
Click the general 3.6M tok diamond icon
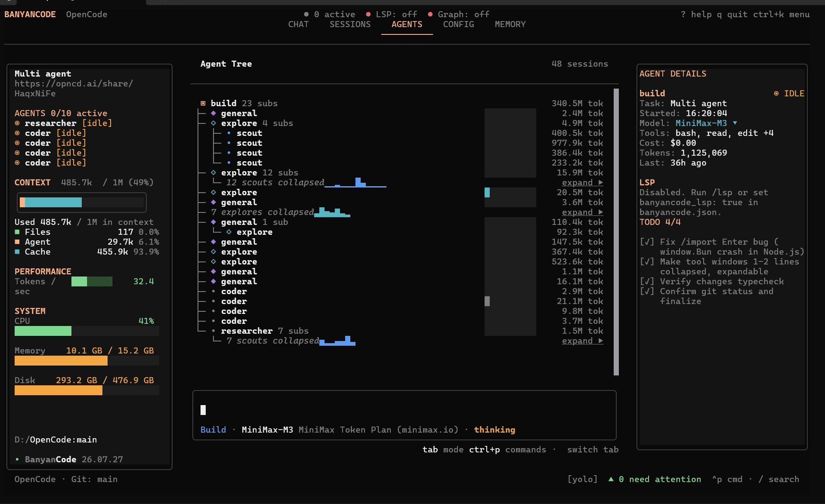point(213,202)
